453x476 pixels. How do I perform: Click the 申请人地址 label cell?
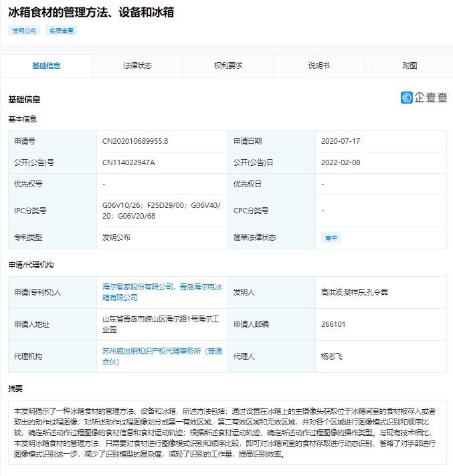coord(53,324)
